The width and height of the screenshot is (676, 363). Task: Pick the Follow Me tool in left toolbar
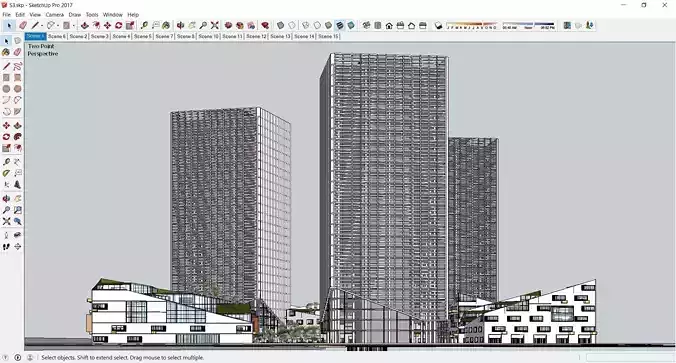[x=17, y=137]
